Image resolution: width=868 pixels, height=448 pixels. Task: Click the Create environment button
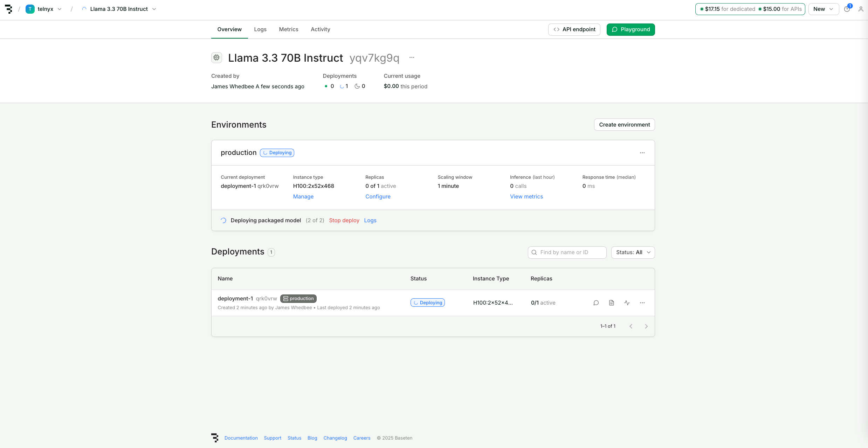[x=624, y=124]
